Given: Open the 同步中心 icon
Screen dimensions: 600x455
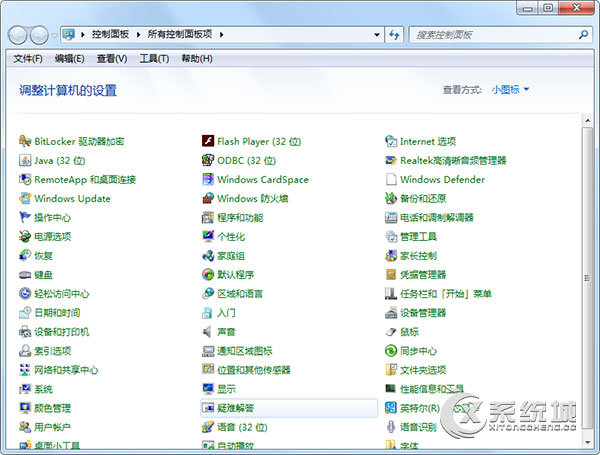Looking at the screenshot, I should pyautogui.click(x=391, y=351).
